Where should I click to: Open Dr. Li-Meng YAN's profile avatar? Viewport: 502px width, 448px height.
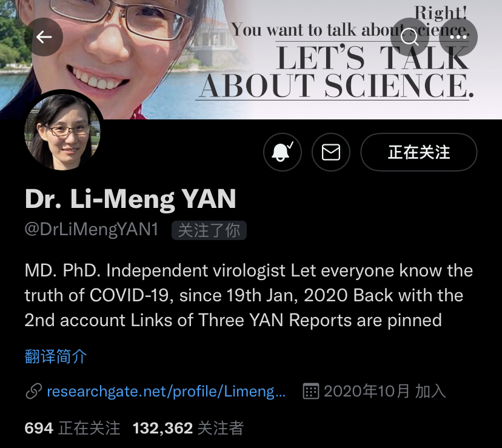62,132
